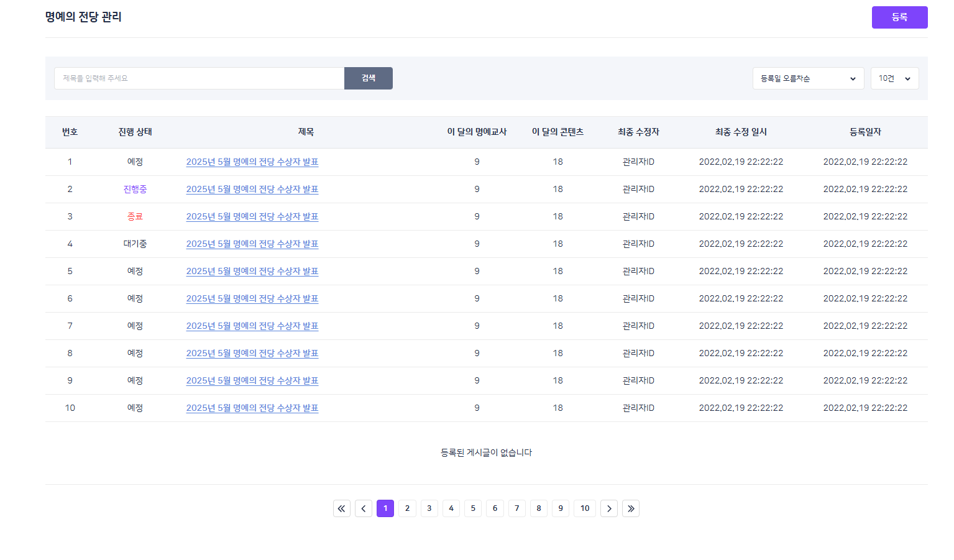
Task: Select page 1 in pagination
Action: 385,508
